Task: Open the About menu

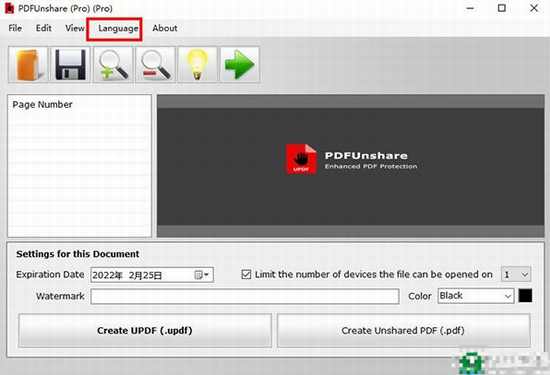Action: click(165, 28)
